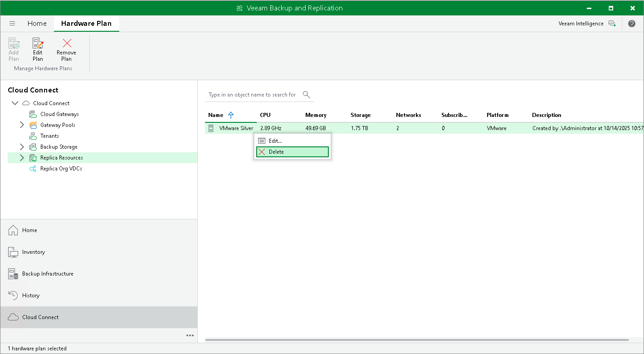Expand the Backup Storage node
Screen dimensions: 644x354
[22, 147]
